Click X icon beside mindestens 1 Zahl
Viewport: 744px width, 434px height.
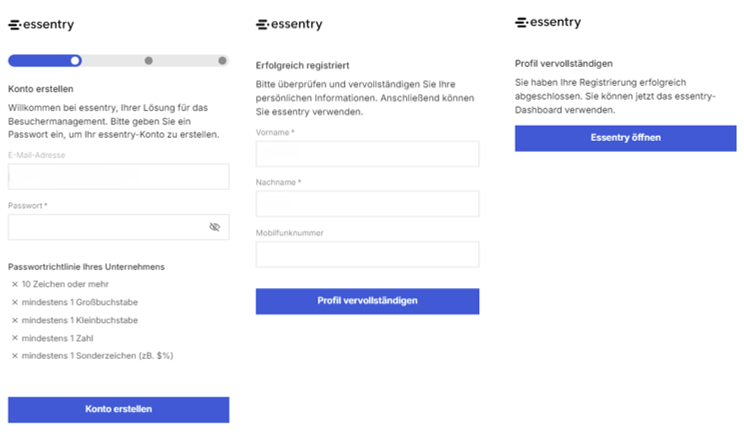coord(15,338)
